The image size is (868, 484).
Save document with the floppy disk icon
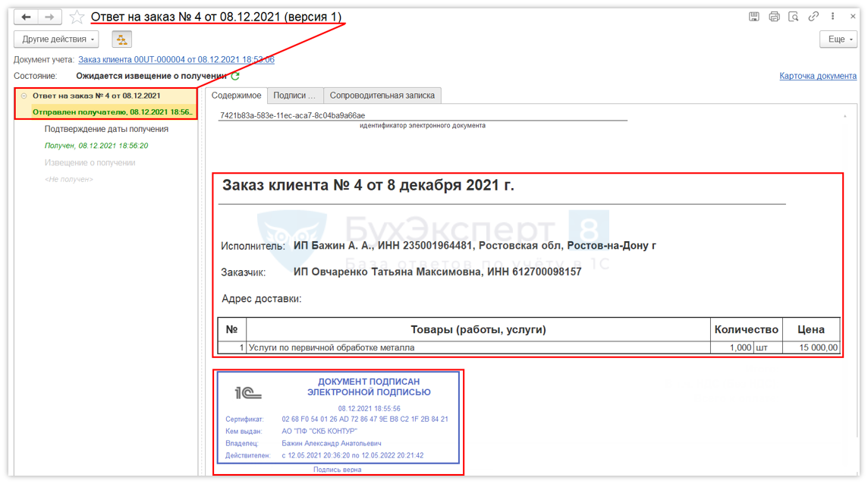pyautogui.click(x=754, y=17)
